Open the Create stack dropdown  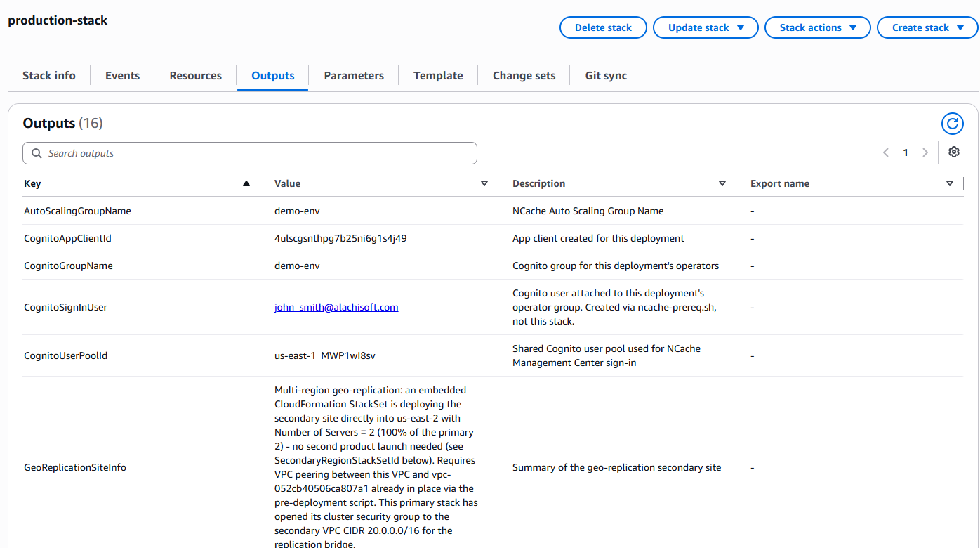pos(927,27)
